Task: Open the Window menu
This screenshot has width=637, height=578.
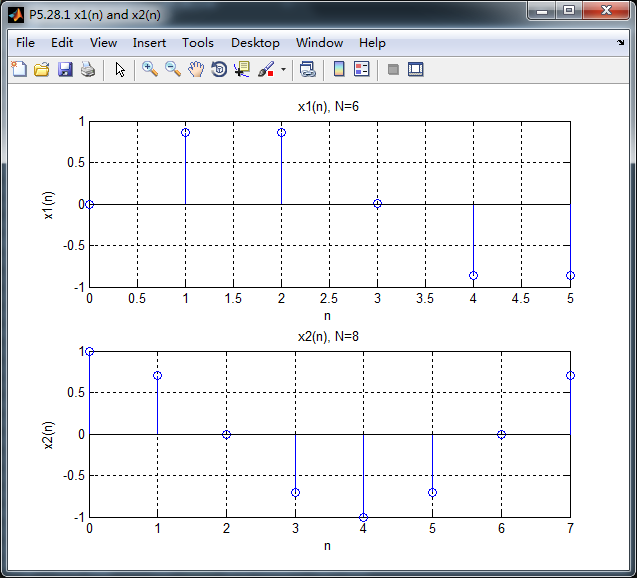Action: 319,43
